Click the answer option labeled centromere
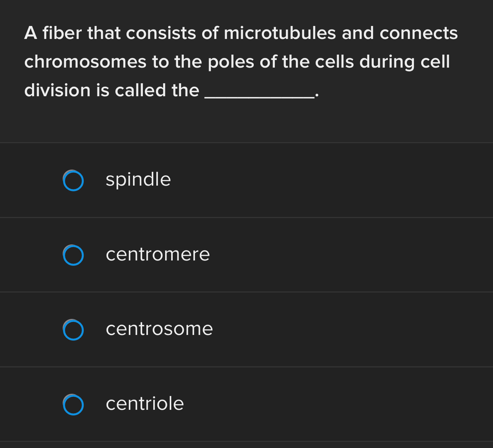This screenshot has width=493, height=448. [157, 255]
